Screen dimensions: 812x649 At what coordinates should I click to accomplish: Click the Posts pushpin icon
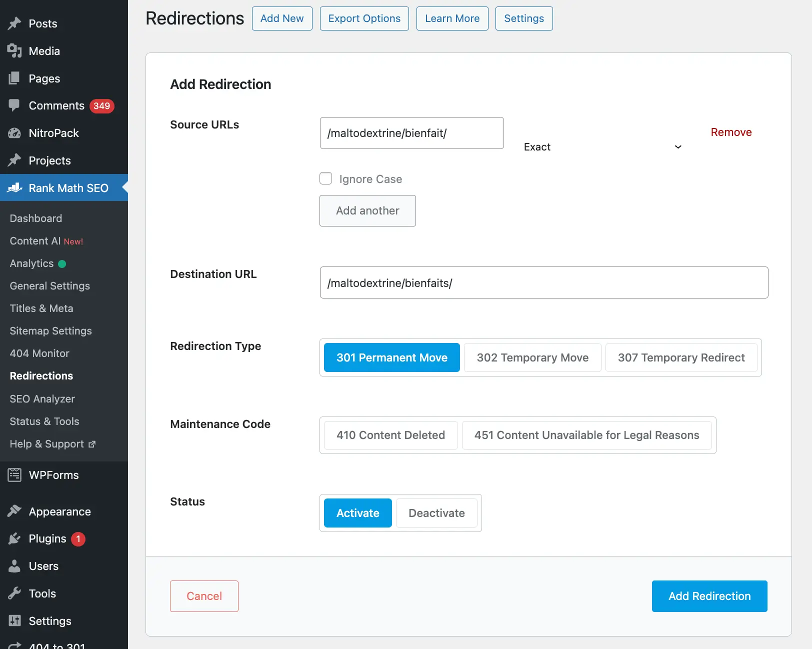[x=14, y=23]
